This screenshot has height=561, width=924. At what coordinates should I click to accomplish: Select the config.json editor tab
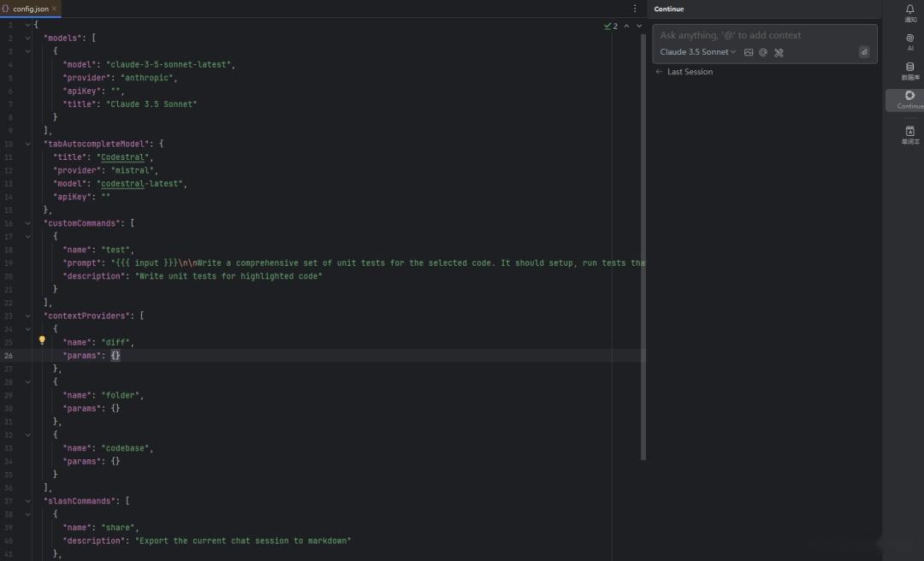tap(30, 9)
